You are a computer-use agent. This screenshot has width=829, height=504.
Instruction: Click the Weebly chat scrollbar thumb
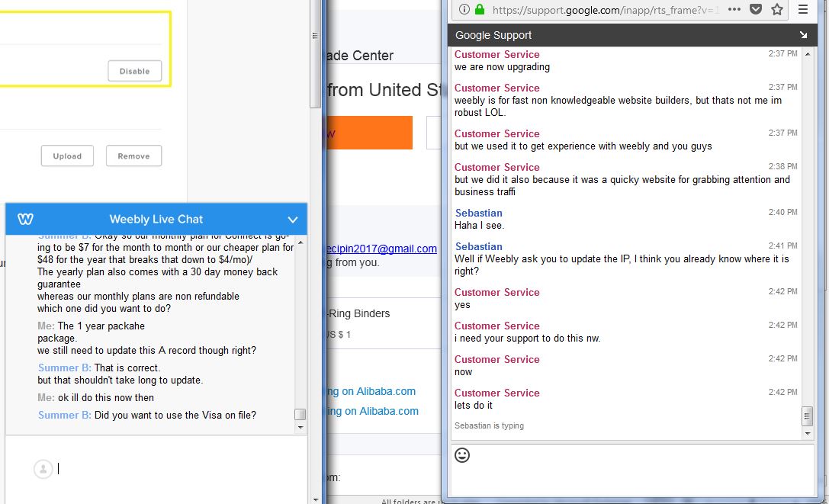(300, 414)
